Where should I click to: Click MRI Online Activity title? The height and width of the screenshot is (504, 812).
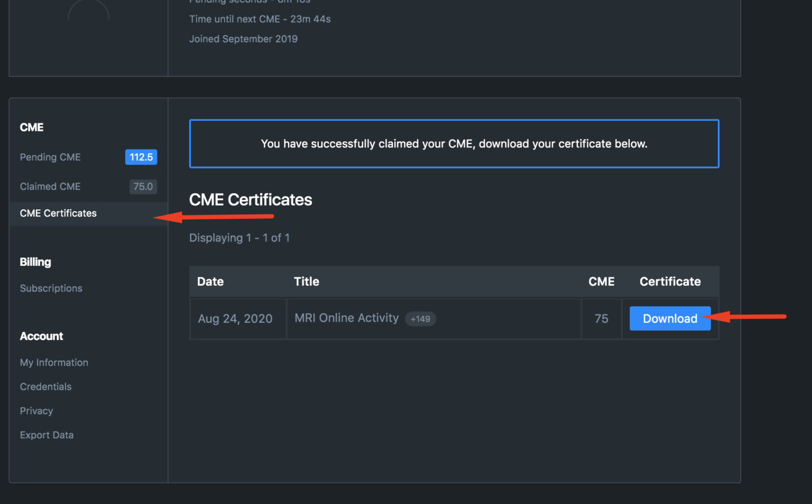pyautogui.click(x=346, y=318)
